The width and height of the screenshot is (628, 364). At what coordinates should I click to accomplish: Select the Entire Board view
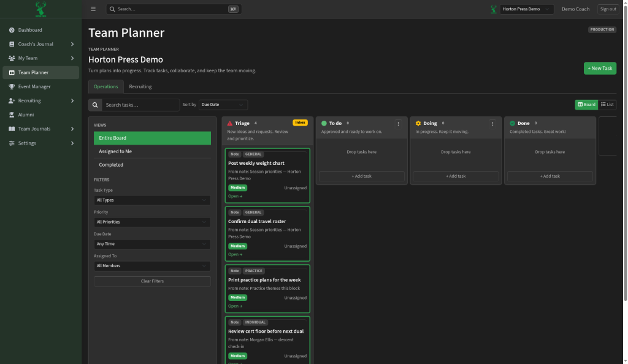pyautogui.click(x=152, y=138)
